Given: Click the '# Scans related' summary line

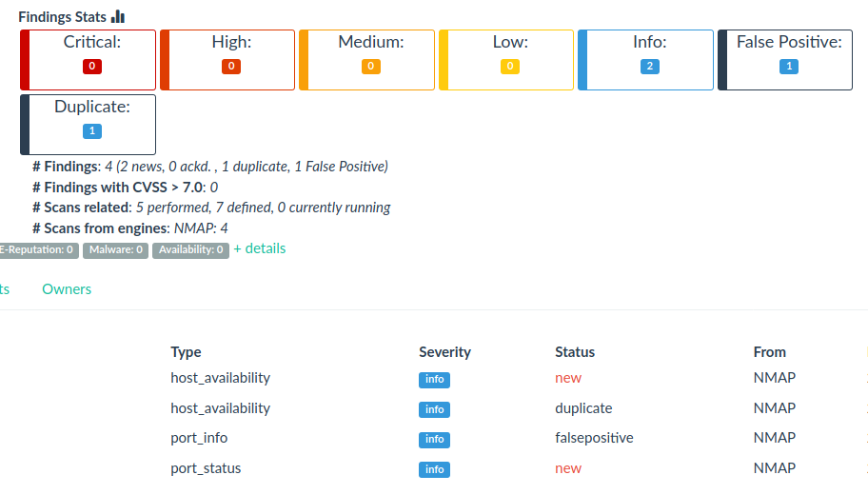Looking at the screenshot, I should (211, 208).
